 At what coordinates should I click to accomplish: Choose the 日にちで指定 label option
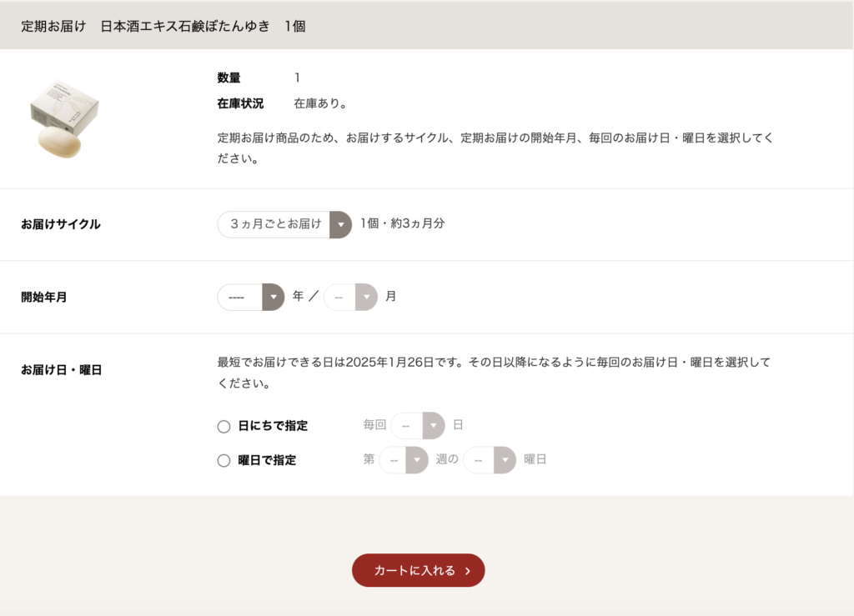coord(273,426)
